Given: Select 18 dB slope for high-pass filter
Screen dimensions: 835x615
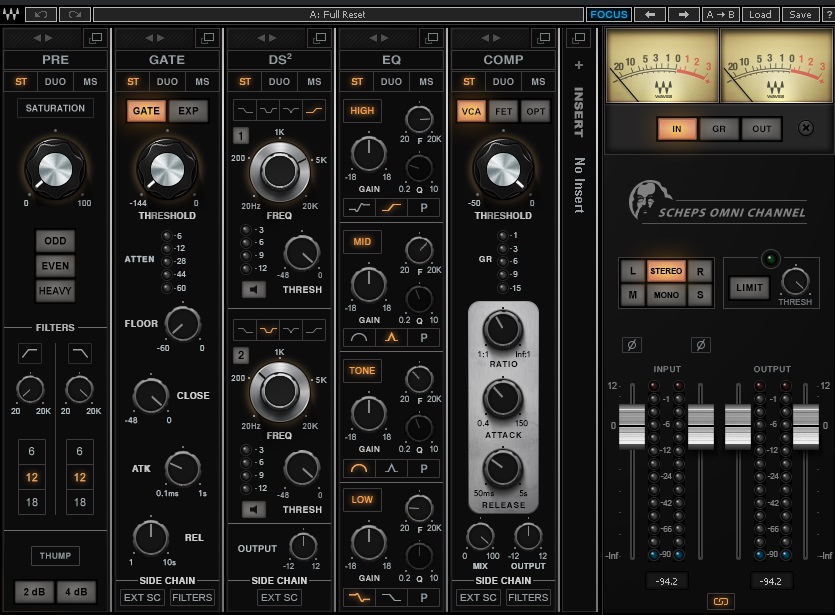Looking at the screenshot, I should click(x=31, y=502).
